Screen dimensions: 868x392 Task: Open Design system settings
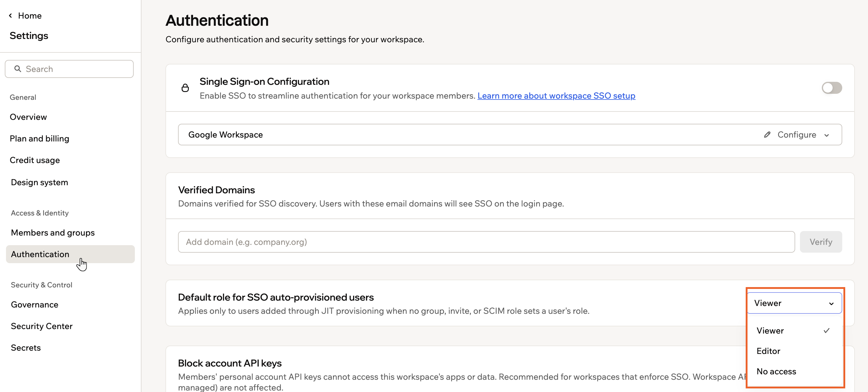[40, 182]
